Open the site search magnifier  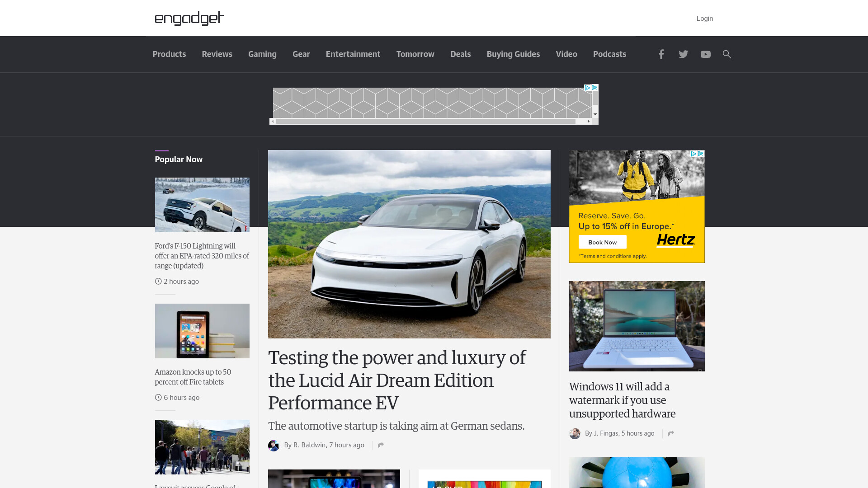point(726,54)
